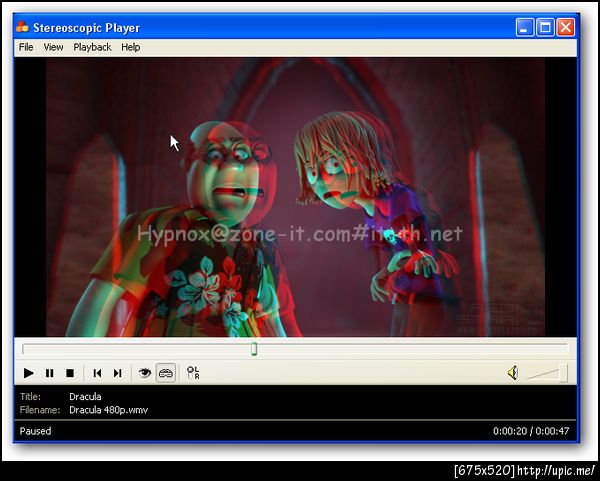Click the 'Paused' status text
Viewport: 600px width, 481px height.
coord(35,431)
